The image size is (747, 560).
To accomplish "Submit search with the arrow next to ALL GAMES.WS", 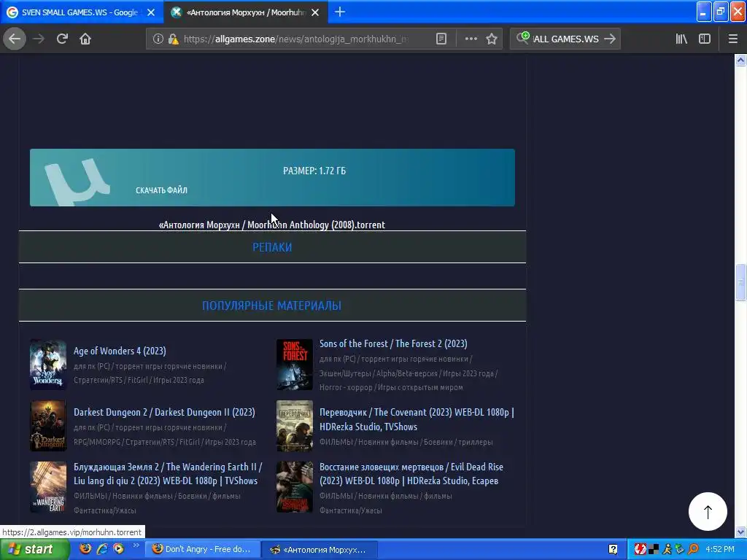I will 610,39.
